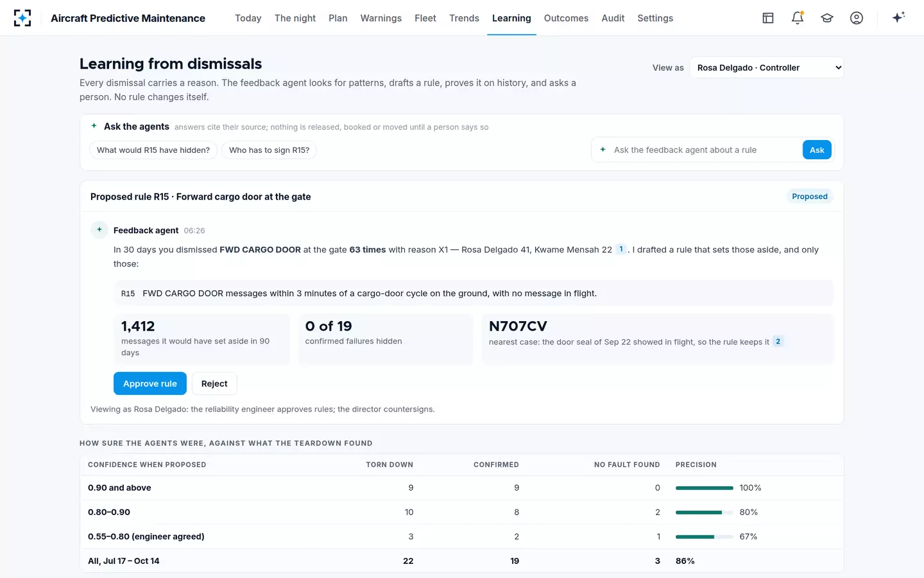Image resolution: width=924 pixels, height=578 pixels.
Task: Click the Ask button
Action: coord(817,150)
